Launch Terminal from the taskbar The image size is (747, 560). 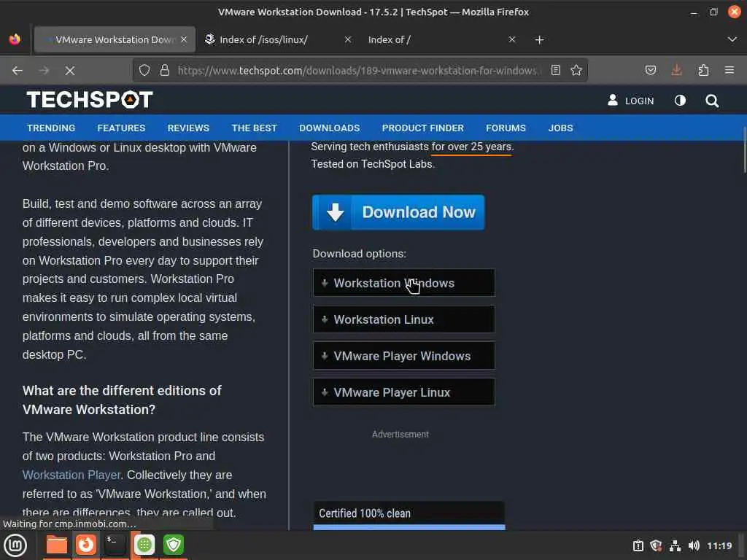115,545
